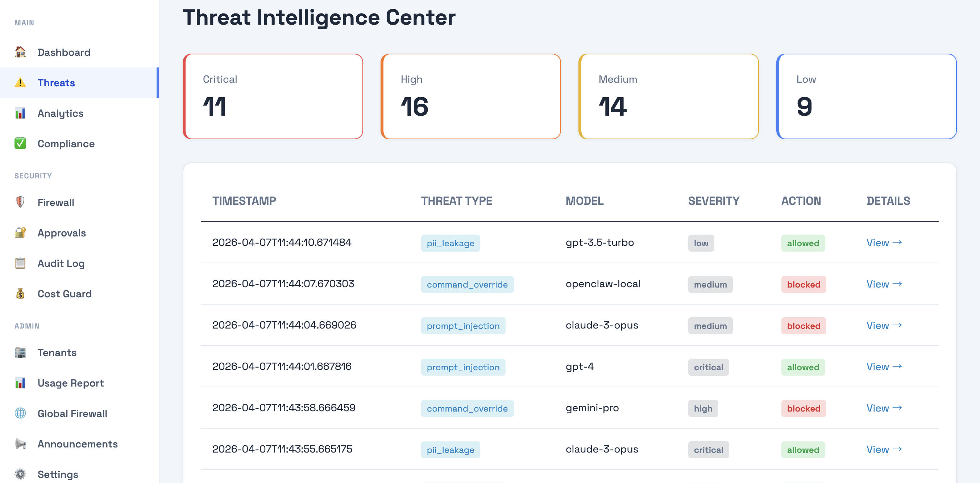This screenshot has height=483, width=980.
Task: Click the Global Firewall globe icon
Action: (x=20, y=413)
